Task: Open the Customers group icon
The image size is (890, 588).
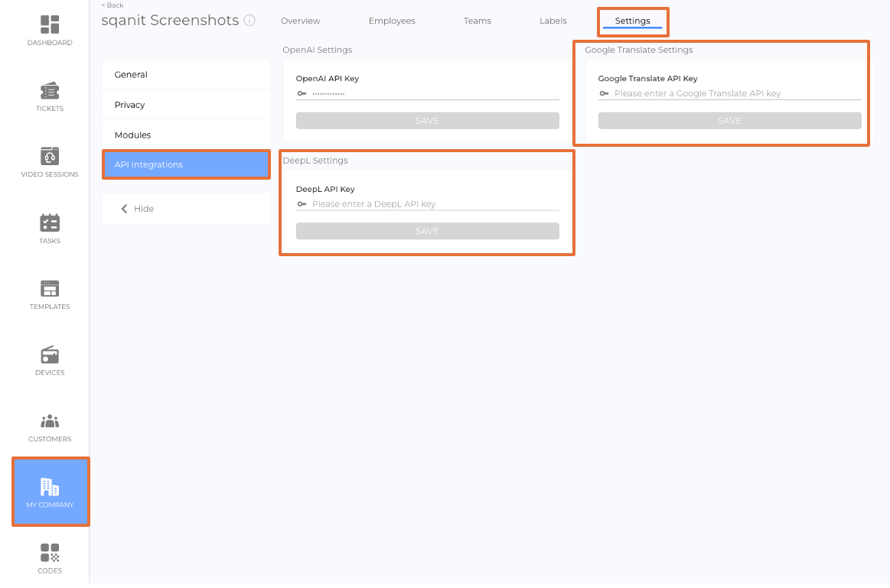Action: [x=50, y=421]
